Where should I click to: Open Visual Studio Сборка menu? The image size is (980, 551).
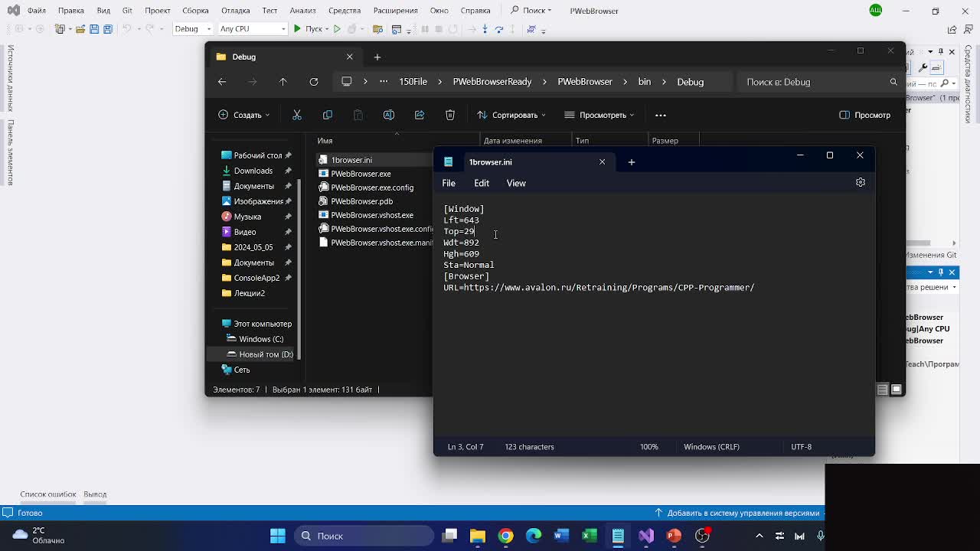tap(195, 11)
